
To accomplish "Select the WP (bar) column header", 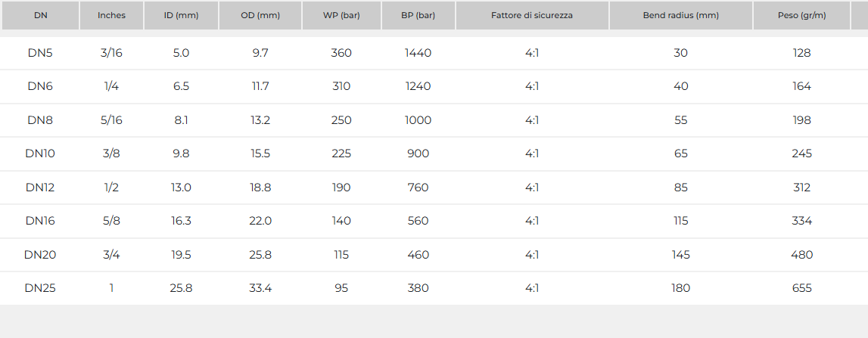I will point(341,15).
